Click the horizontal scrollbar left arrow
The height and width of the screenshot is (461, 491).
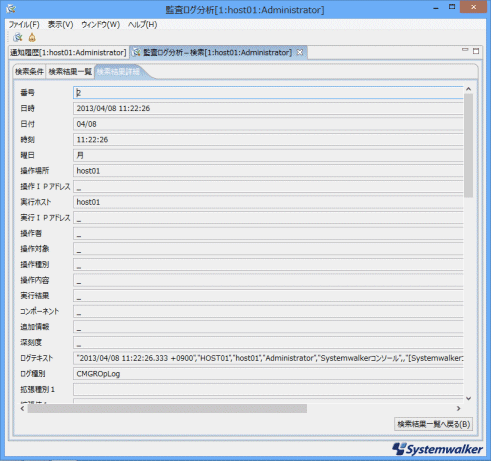[x=22, y=408]
